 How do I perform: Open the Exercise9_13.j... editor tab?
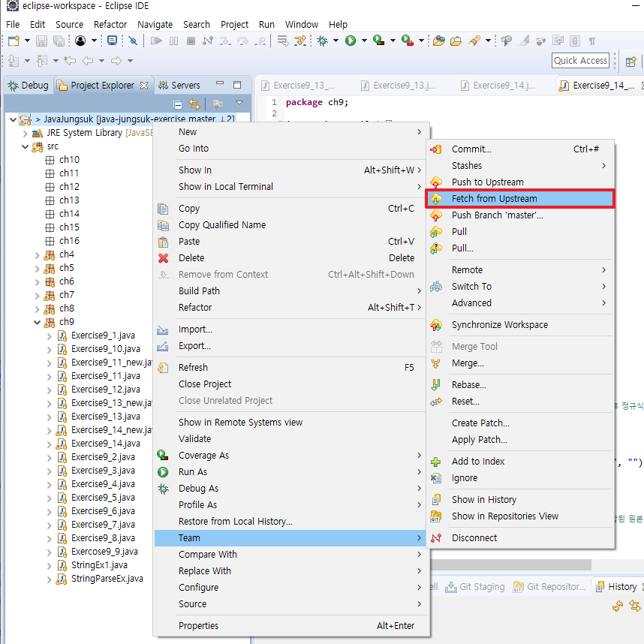(399, 86)
